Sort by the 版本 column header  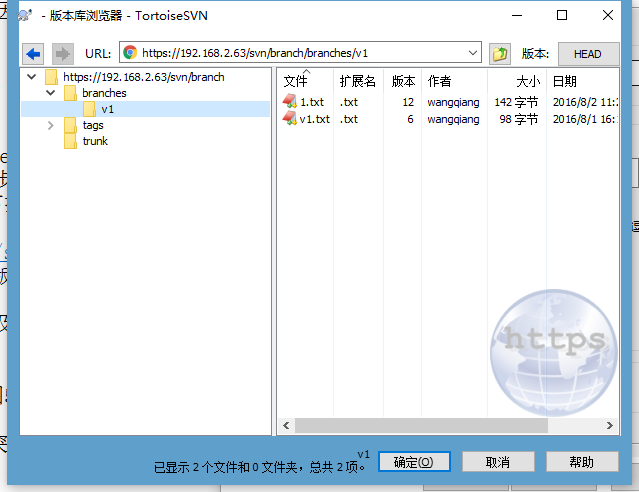point(403,81)
